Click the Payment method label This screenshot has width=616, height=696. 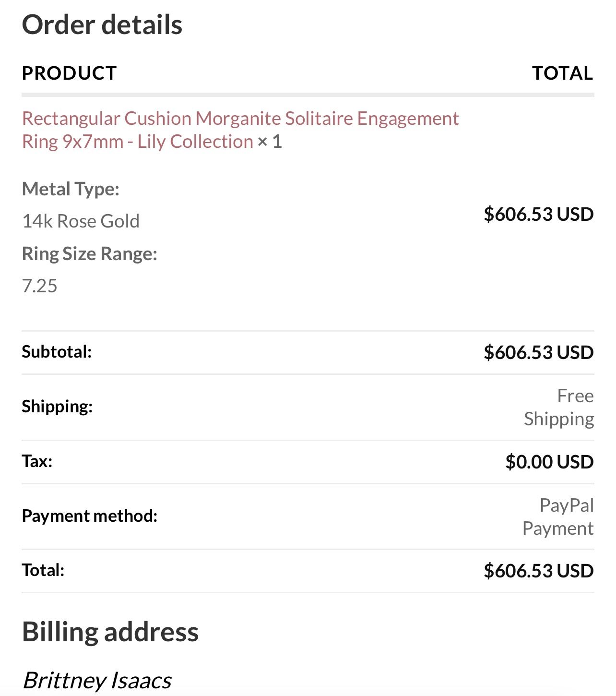coord(90,516)
